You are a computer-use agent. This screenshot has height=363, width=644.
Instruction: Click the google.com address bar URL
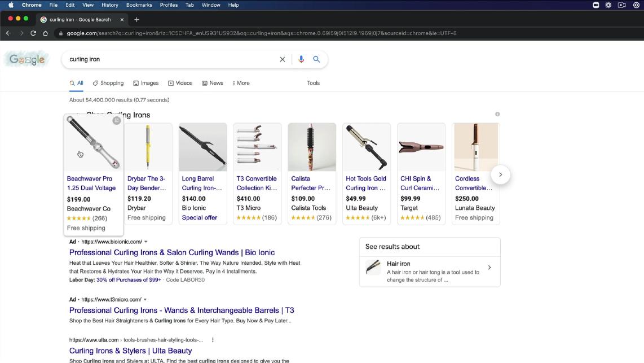click(262, 33)
